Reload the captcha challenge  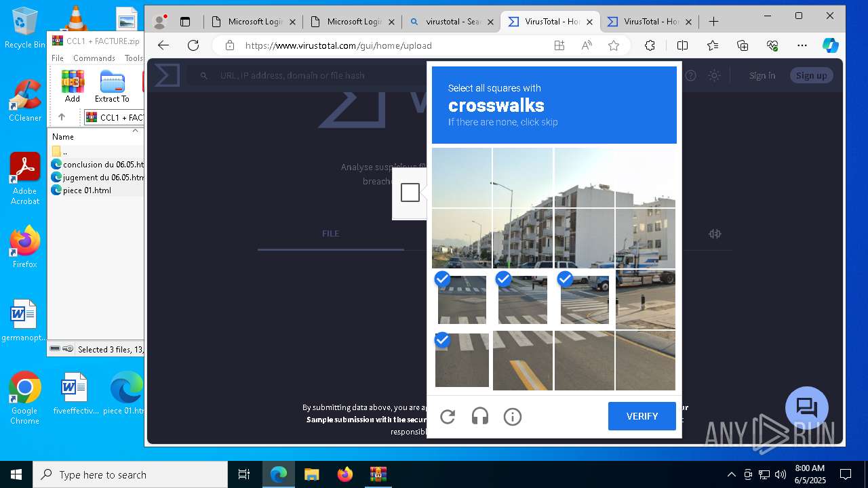(x=448, y=417)
